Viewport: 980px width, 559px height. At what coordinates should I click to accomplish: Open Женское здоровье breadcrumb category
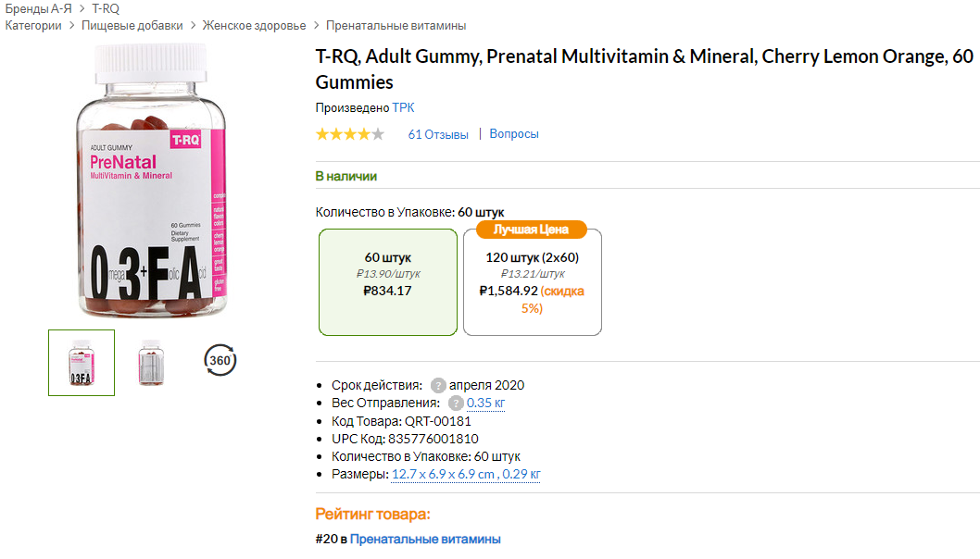255,26
